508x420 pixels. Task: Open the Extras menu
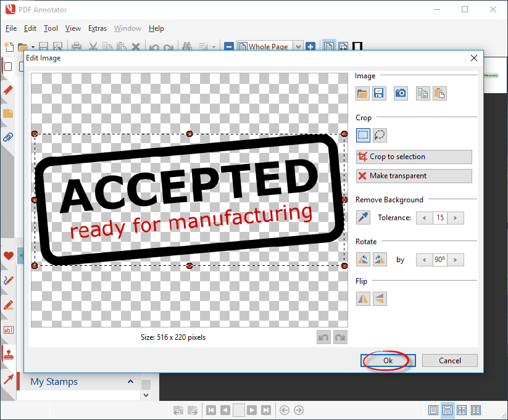(97, 28)
